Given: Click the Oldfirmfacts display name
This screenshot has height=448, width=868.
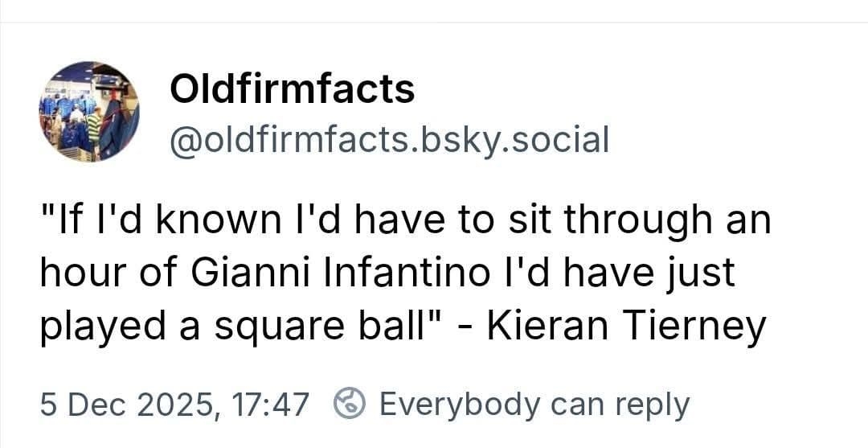Looking at the screenshot, I should 292,88.
